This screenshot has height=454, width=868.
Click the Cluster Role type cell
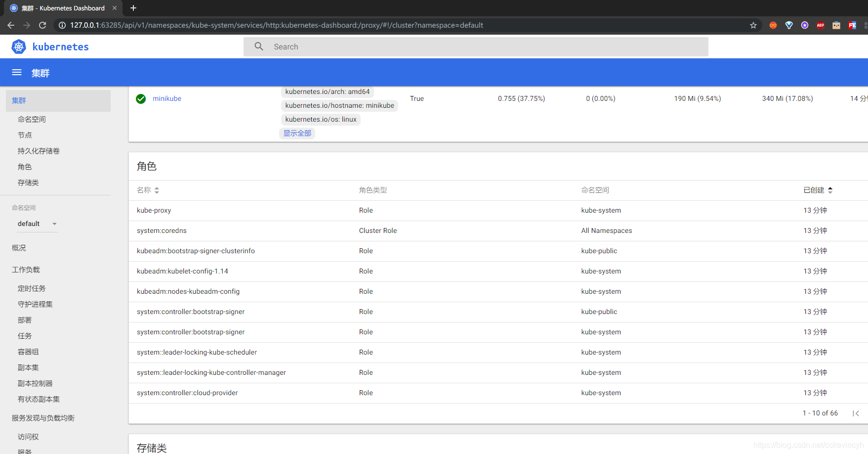point(378,230)
